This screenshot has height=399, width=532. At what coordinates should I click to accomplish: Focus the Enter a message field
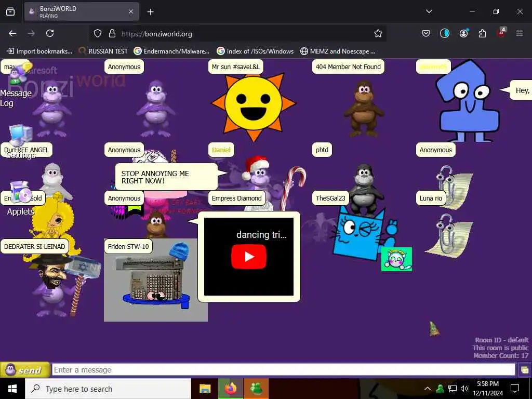click(x=283, y=370)
